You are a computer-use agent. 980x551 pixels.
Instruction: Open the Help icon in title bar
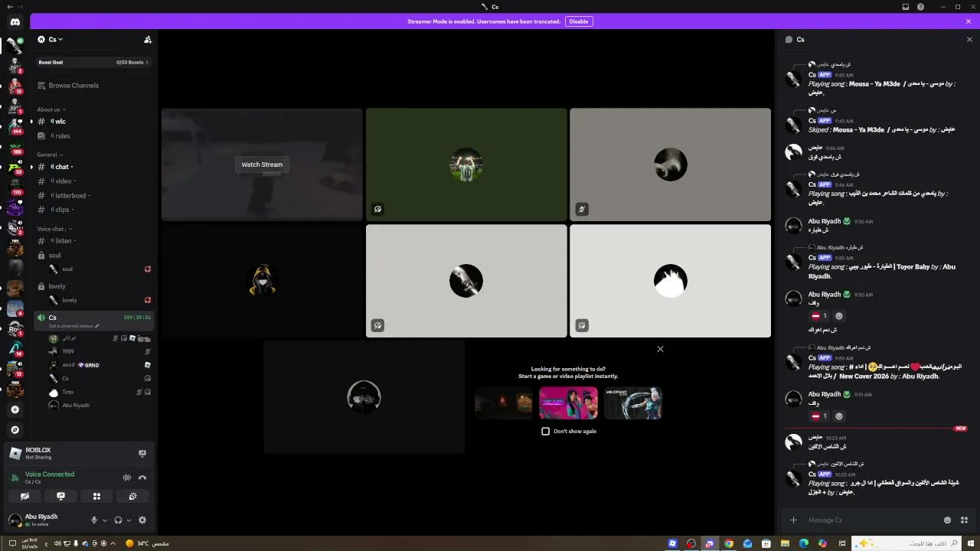pos(921,7)
